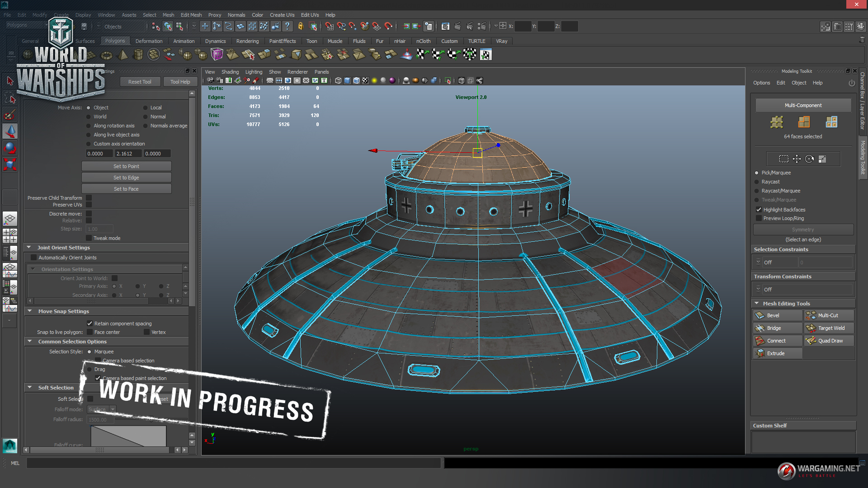Select the edge mode icon in Modeling Toolkit
The height and width of the screenshot is (488, 868).
point(804,122)
